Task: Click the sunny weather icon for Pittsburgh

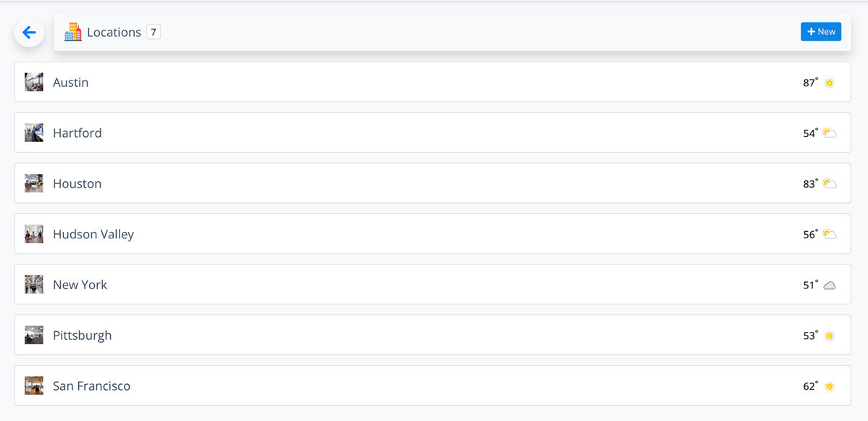Action: click(830, 336)
